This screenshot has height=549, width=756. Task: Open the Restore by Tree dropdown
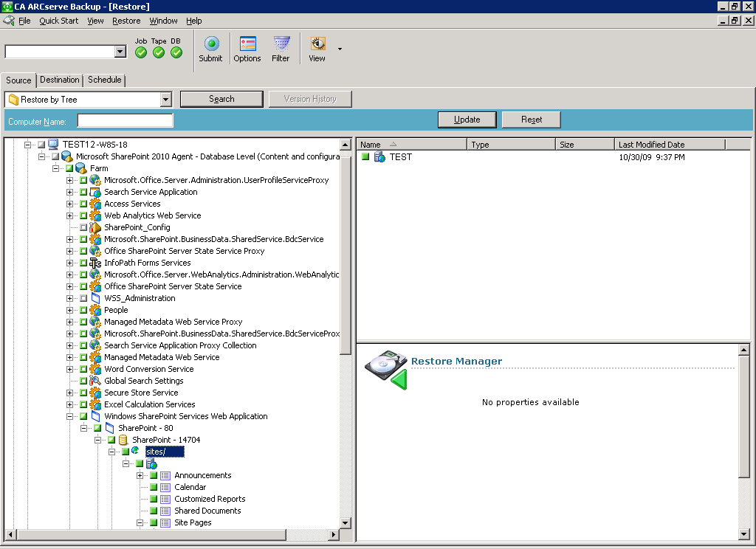165,100
